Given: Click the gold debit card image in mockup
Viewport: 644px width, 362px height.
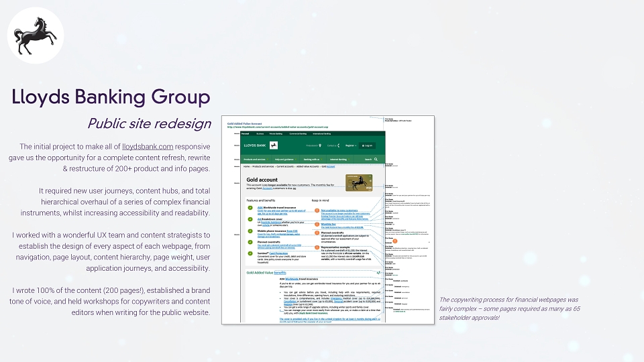Looking at the screenshot, I should coord(359,182).
